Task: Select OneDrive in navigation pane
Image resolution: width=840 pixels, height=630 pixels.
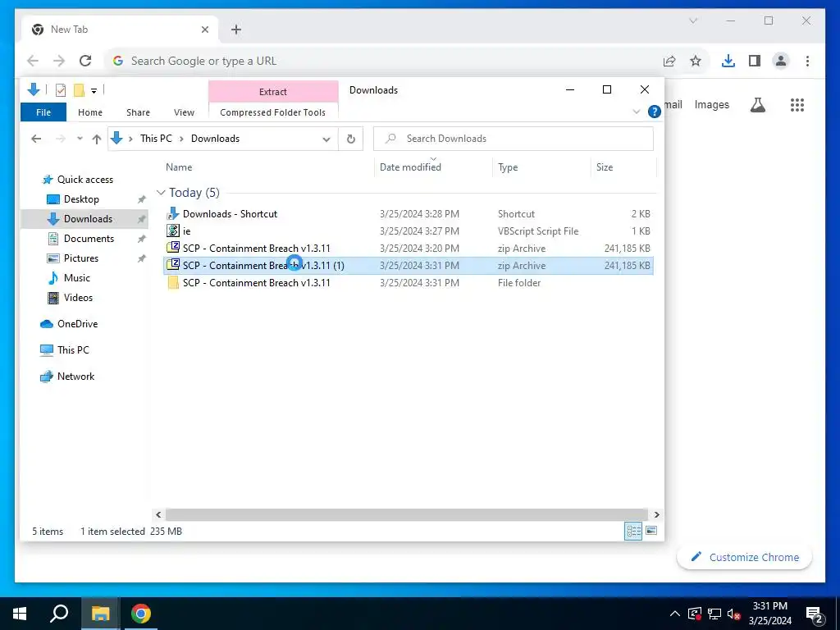Action: [x=77, y=323]
